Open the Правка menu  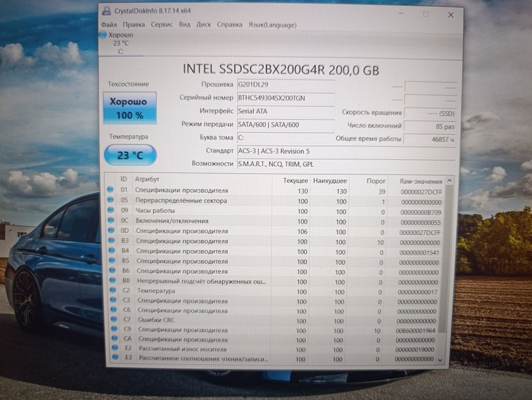pos(133,25)
